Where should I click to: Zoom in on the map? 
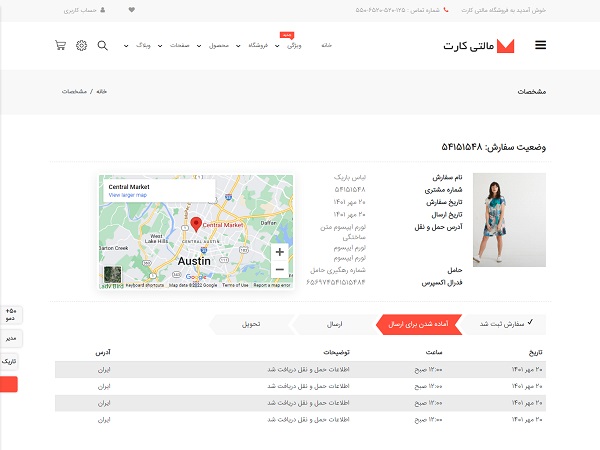pyautogui.click(x=279, y=252)
